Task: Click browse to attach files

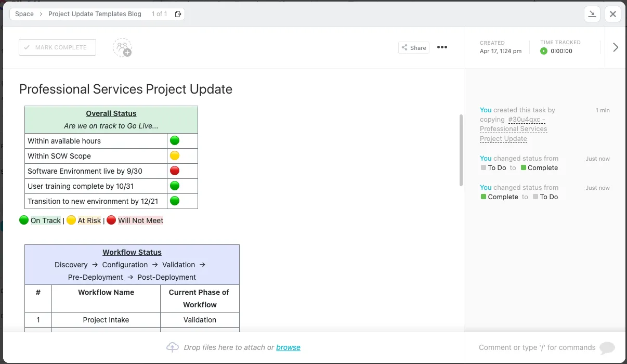Action: [288, 347]
